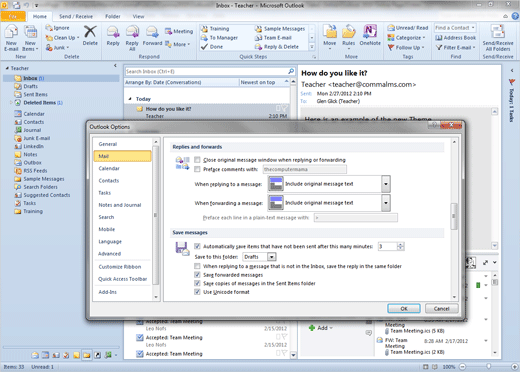Toggle Automatically save items checkbox
Image resolution: width=520 pixels, height=372 pixels.
click(x=197, y=246)
